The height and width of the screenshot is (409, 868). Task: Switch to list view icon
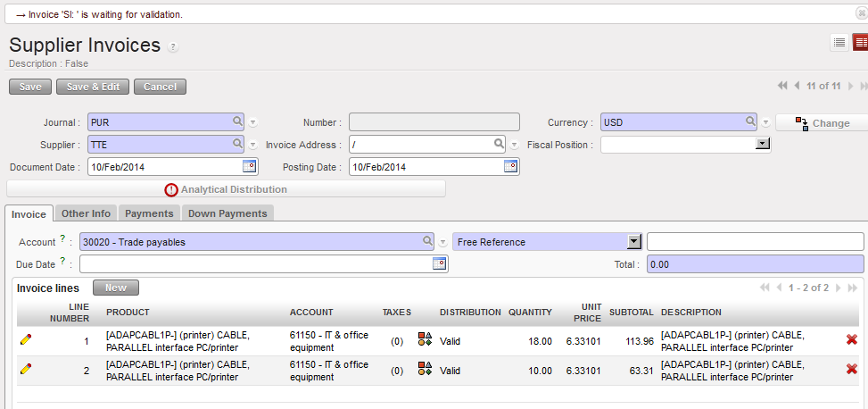coord(839,43)
